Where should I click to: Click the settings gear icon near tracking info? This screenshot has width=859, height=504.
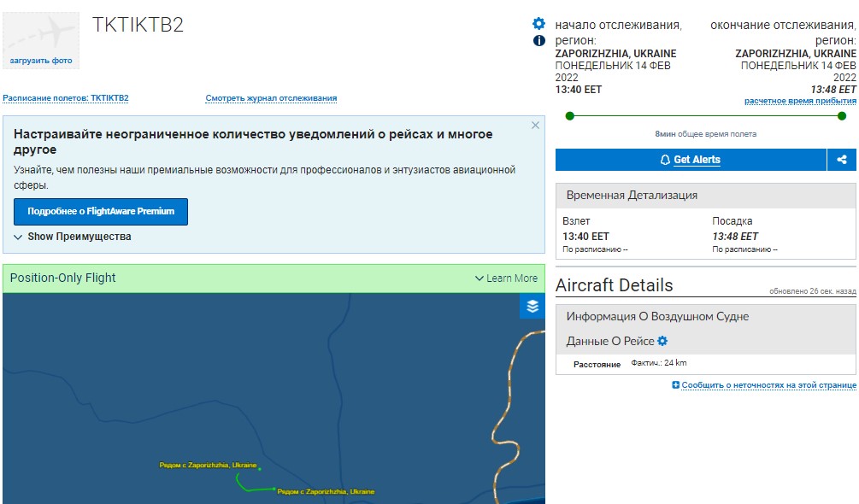[x=539, y=24]
